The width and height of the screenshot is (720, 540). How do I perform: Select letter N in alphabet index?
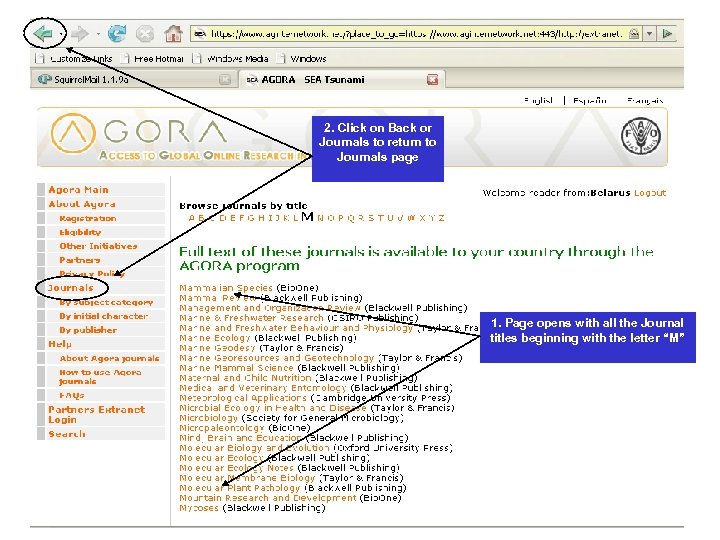321,218
